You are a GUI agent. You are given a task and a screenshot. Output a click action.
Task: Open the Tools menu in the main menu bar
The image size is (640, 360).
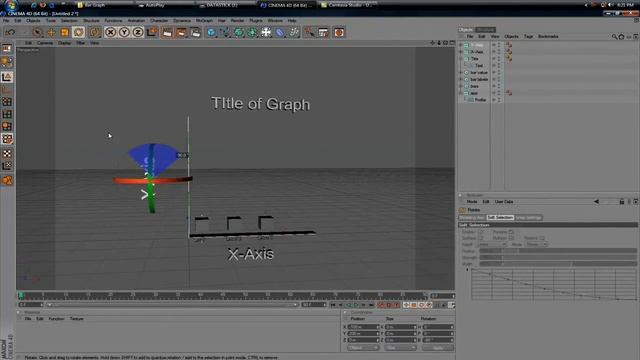coord(51,20)
